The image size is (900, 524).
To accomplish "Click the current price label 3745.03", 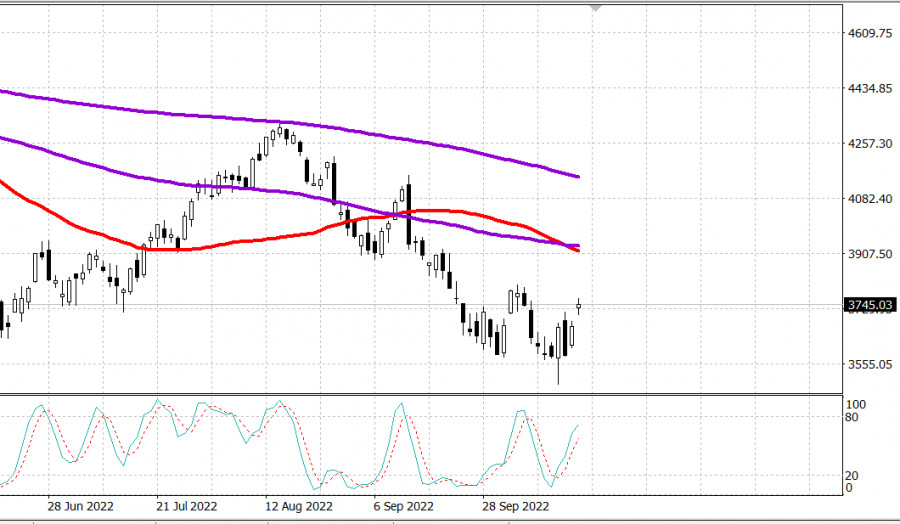I will (x=870, y=305).
